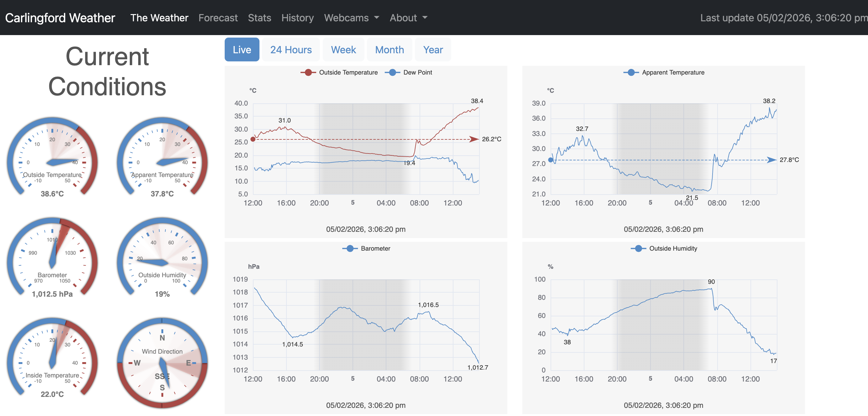
Task: Open the Forecast page link
Action: click(218, 18)
